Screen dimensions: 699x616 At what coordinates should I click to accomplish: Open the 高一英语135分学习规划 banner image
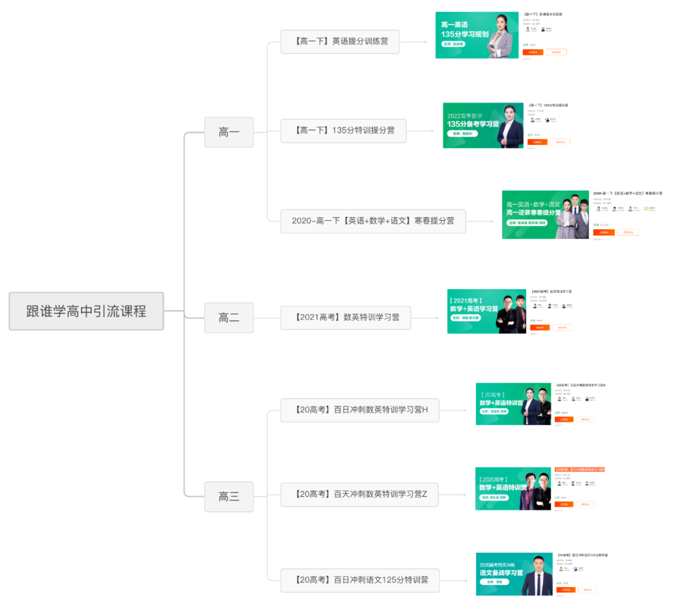pyautogui.click(x=476, y=35)
